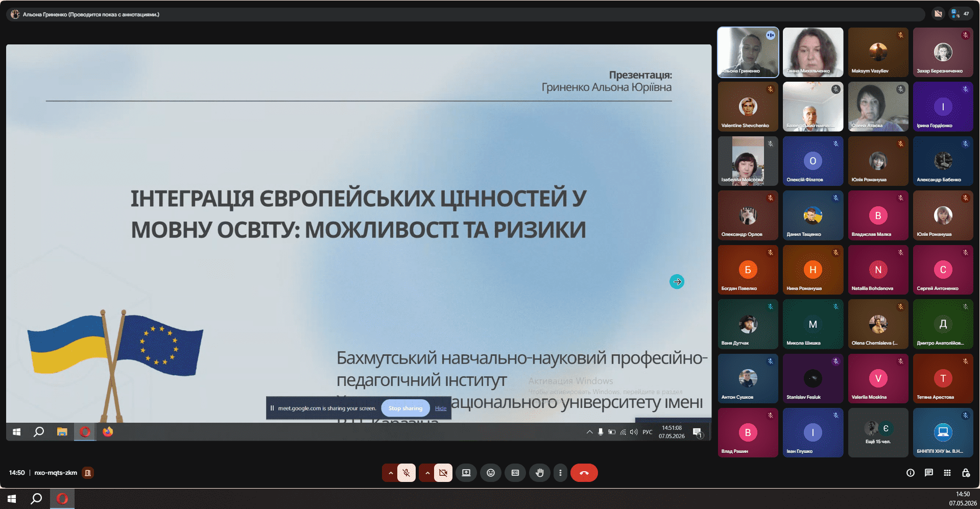
Task: Toggle the muted microphone on
Action: click(x=407, y=473)
